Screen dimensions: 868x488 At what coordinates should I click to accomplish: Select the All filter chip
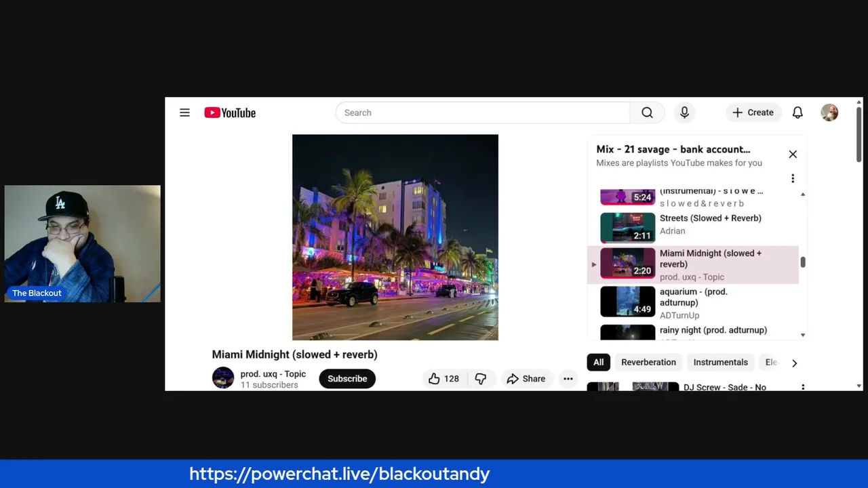click(x=598, y=363)
